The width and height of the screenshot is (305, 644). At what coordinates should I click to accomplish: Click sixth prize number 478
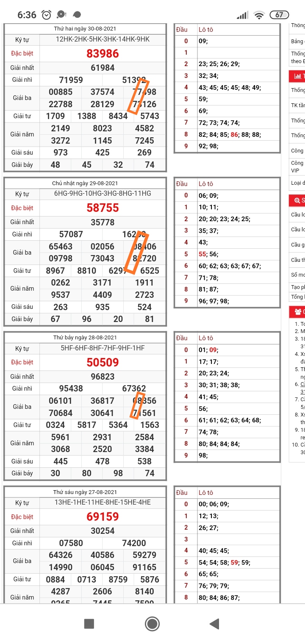103,461
